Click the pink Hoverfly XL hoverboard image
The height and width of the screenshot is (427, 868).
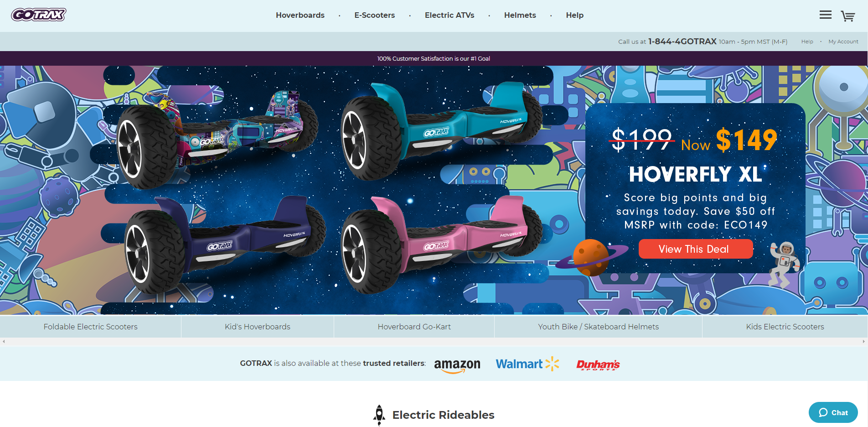(440, 242)
